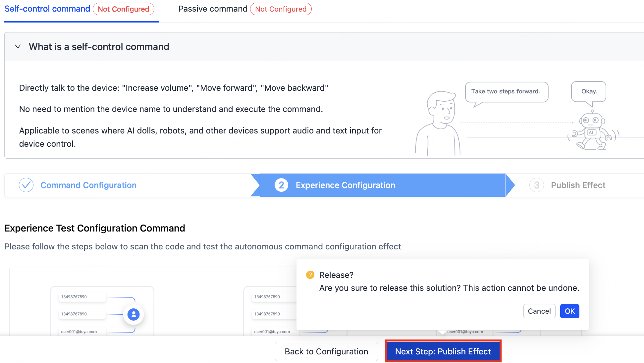This screenshot has width=644, height=363.
Task: Click the 'Release?' popup title
Action: tap(336, 275)
